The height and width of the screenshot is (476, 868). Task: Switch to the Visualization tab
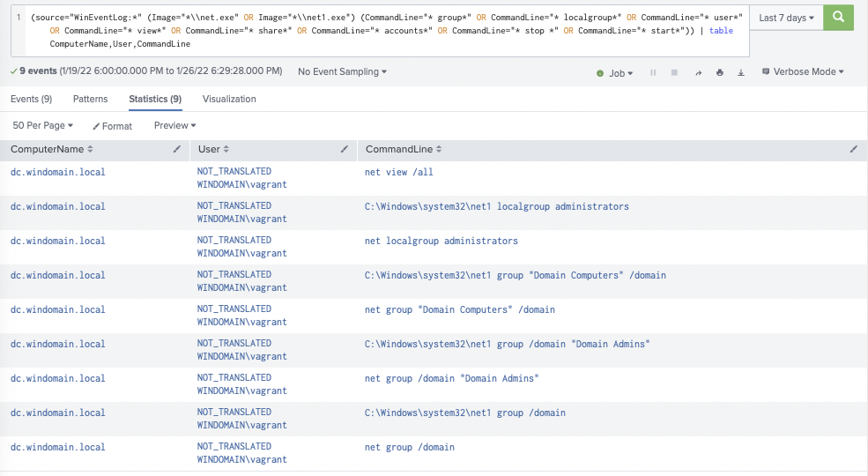pos(229,99)
